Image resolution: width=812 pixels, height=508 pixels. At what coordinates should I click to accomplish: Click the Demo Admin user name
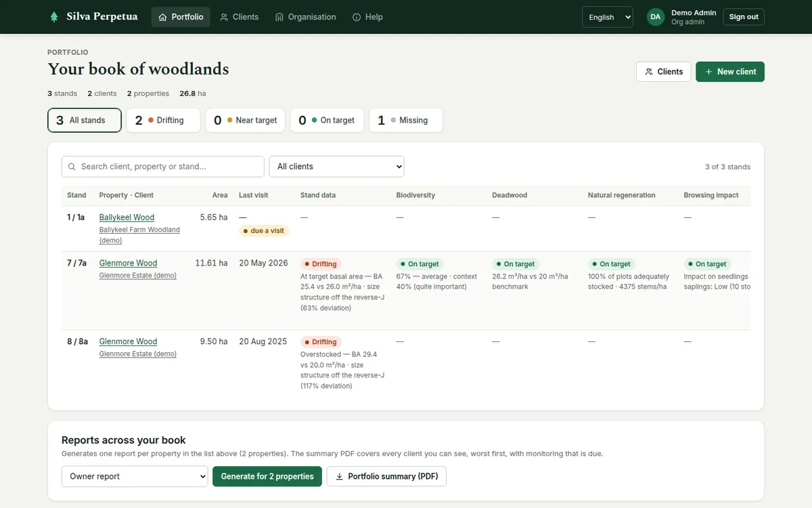click(694, 13)
